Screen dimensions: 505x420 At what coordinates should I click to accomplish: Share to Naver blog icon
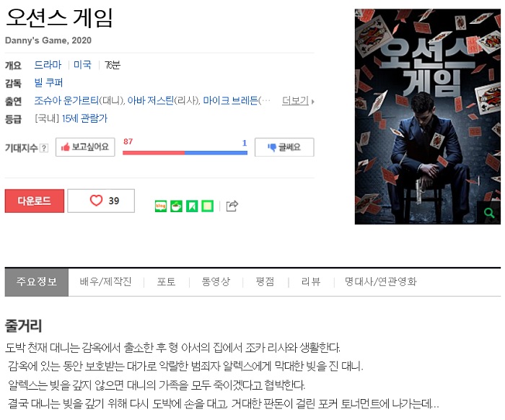pyautogui.click(x=161, y=206)
